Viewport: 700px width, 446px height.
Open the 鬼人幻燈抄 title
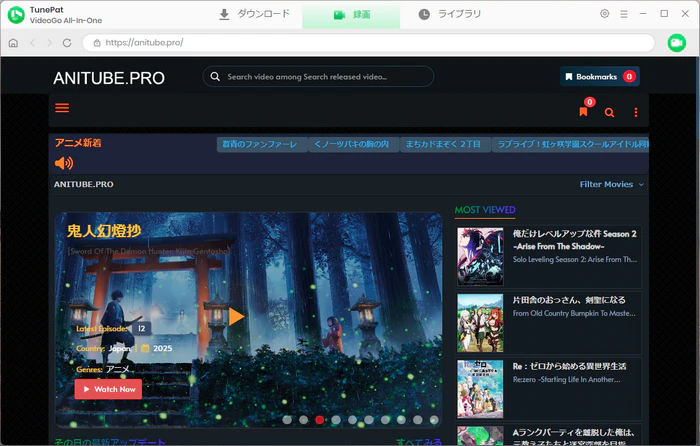pos(104,231)
